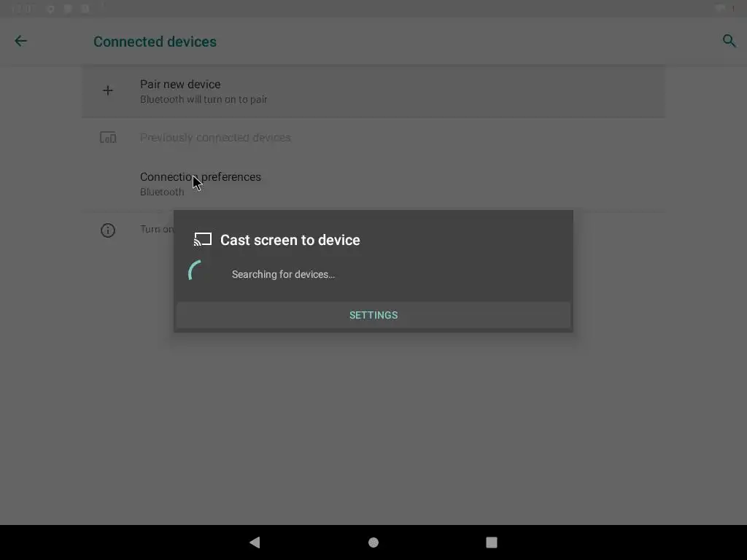
Task: Click the Connected devices title
Action: coord(155,42)
